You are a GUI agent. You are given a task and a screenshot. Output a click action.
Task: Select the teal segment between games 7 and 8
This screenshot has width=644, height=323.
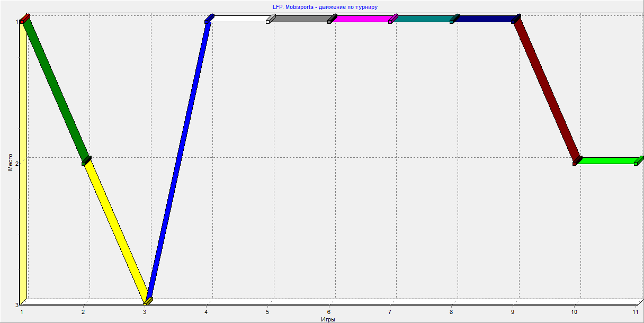pos(424,19)
